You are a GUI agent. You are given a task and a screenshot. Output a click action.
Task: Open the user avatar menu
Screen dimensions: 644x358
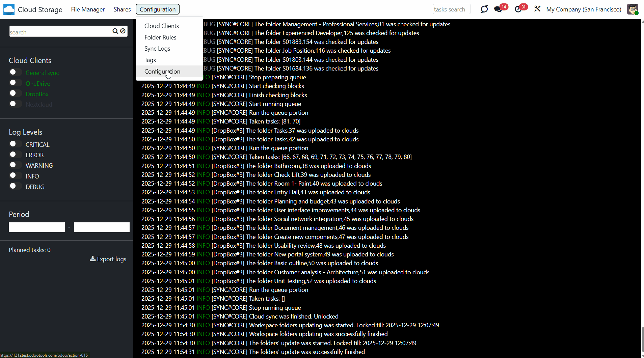coord(633,9)
